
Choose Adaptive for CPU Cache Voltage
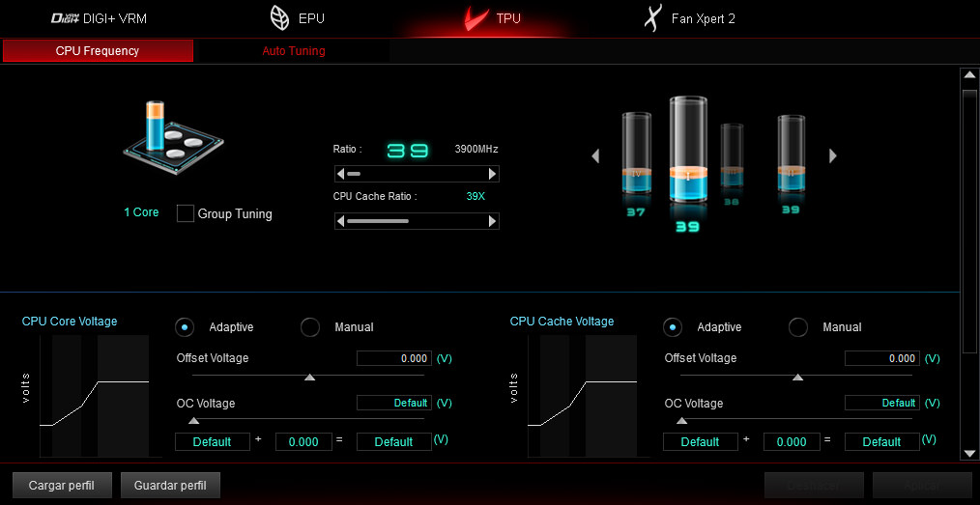tap(673, 326)
